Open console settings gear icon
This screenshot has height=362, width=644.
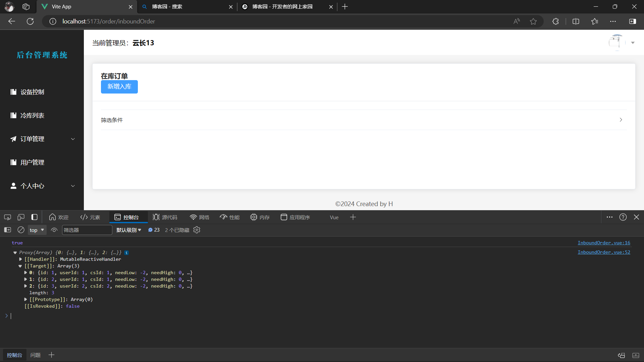coord(197,230)
